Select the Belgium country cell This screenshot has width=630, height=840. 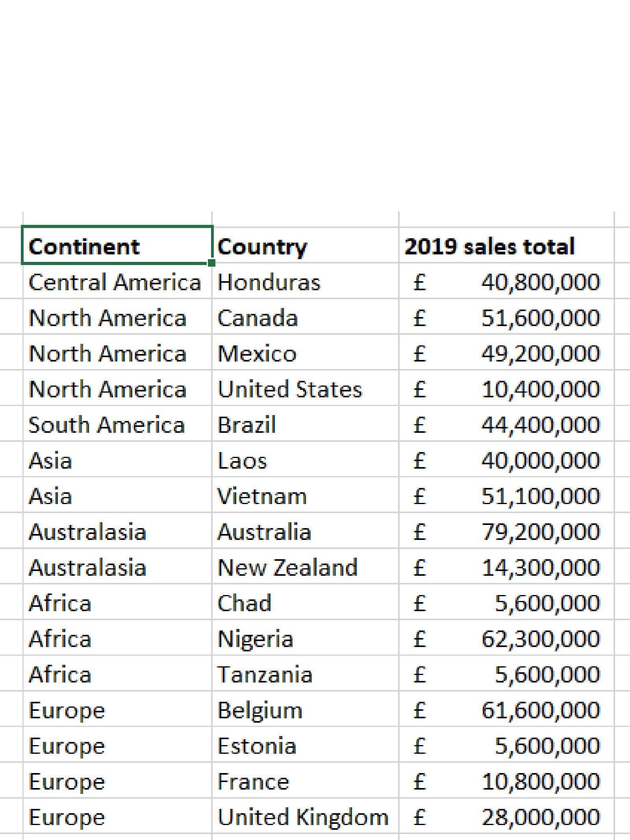(x=305, y=710)
